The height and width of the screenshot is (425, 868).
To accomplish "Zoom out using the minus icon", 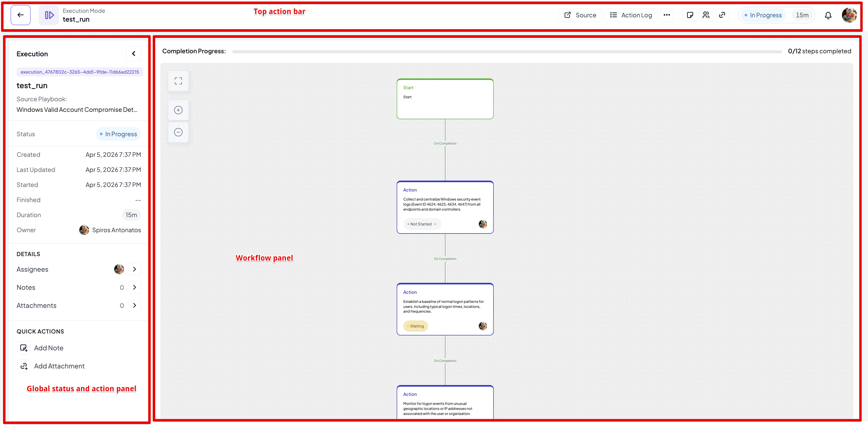I will tap(178, 132).
